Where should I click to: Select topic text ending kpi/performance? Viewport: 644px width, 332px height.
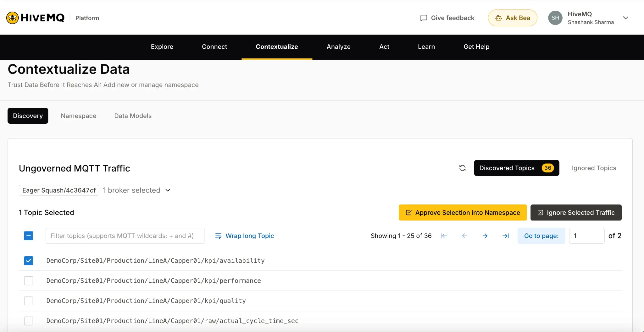pos(154,281)
